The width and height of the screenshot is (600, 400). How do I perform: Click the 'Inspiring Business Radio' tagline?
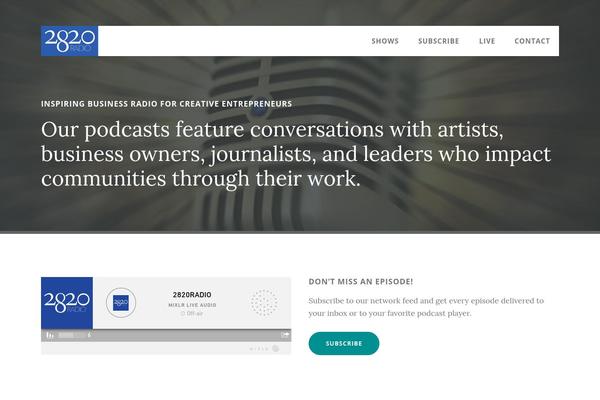click(166, 104)
